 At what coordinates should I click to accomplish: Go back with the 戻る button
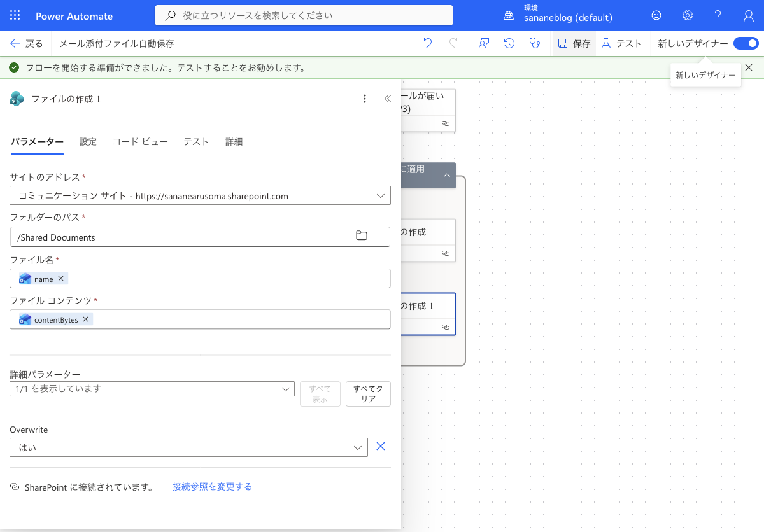(x=26, y=43)
